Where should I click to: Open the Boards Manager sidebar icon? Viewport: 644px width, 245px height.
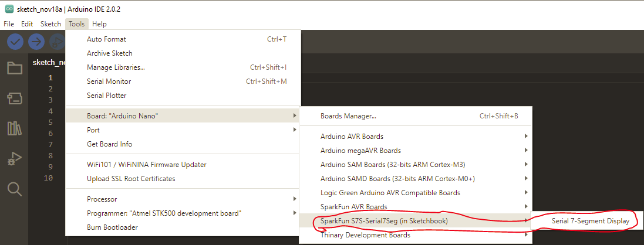[x=15, y=98]
